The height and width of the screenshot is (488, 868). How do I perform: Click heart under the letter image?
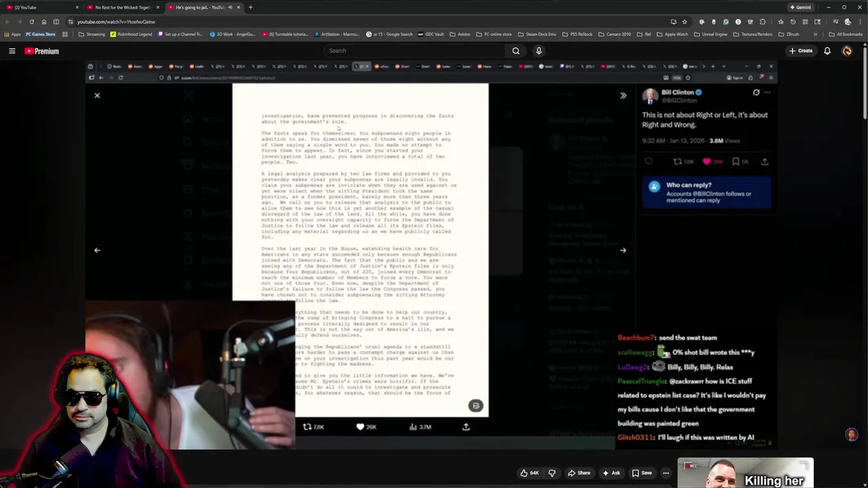[x=360, y=427]
